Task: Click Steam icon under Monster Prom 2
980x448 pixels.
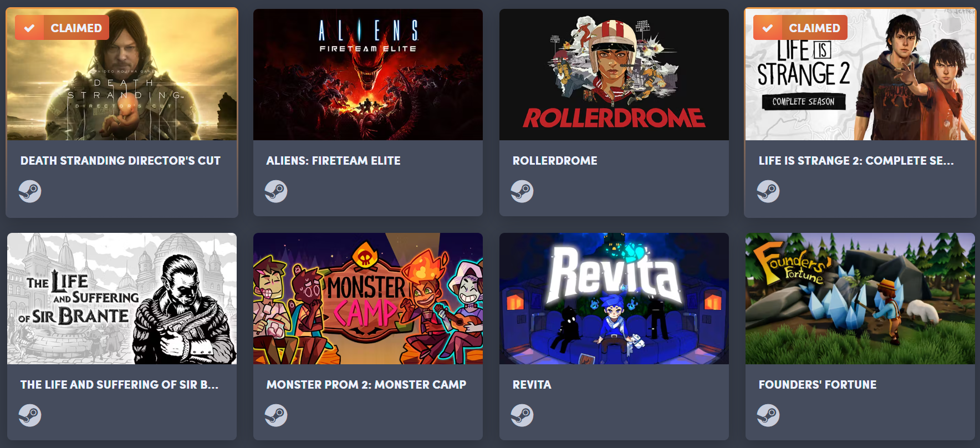Action: (x=276, y=415)
